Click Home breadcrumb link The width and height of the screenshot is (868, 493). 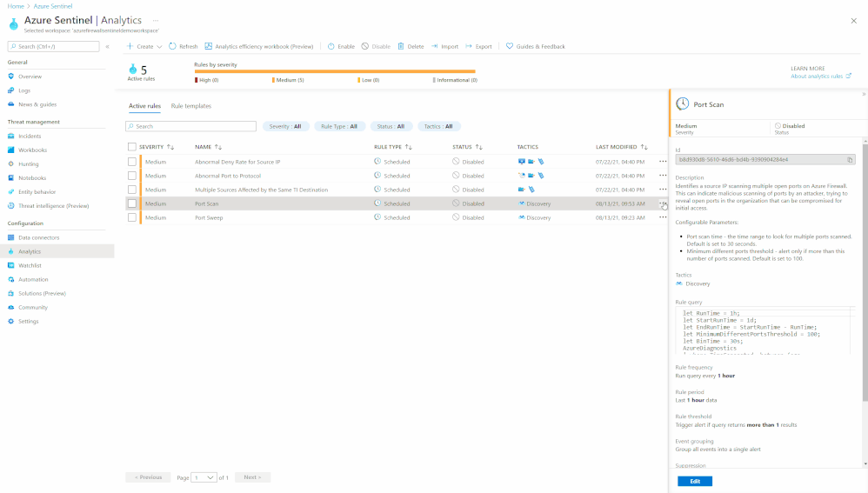point(16,6)
